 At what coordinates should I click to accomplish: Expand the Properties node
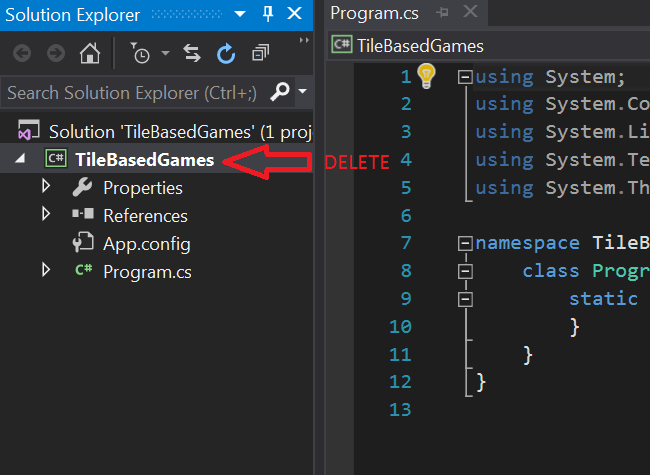tap(46, 187)
